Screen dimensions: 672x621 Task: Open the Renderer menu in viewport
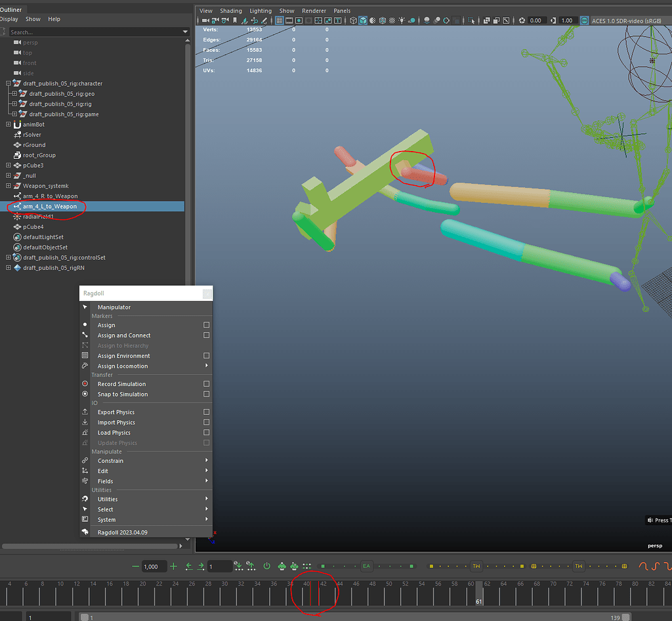(314, 11)
